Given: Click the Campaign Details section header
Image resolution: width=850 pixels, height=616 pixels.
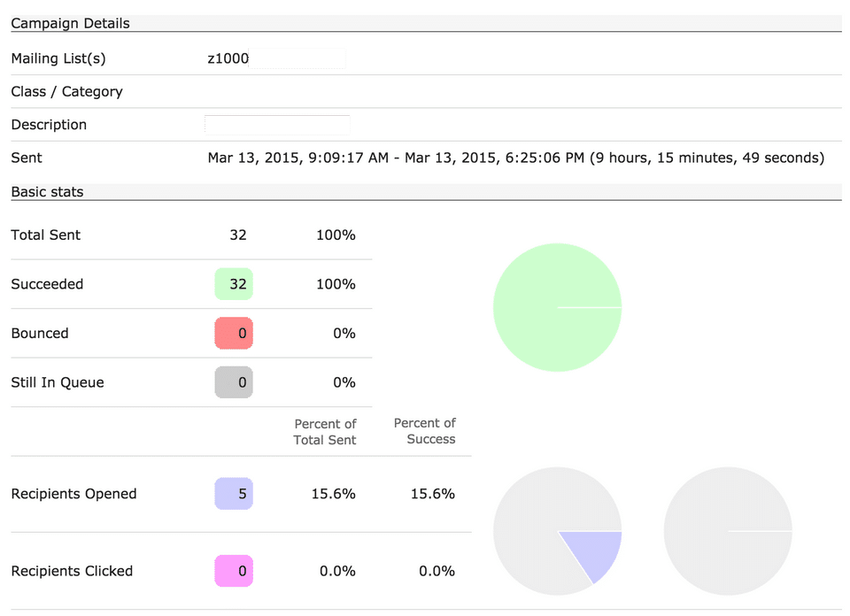Looking at the screenshot, I should (70, 24).
